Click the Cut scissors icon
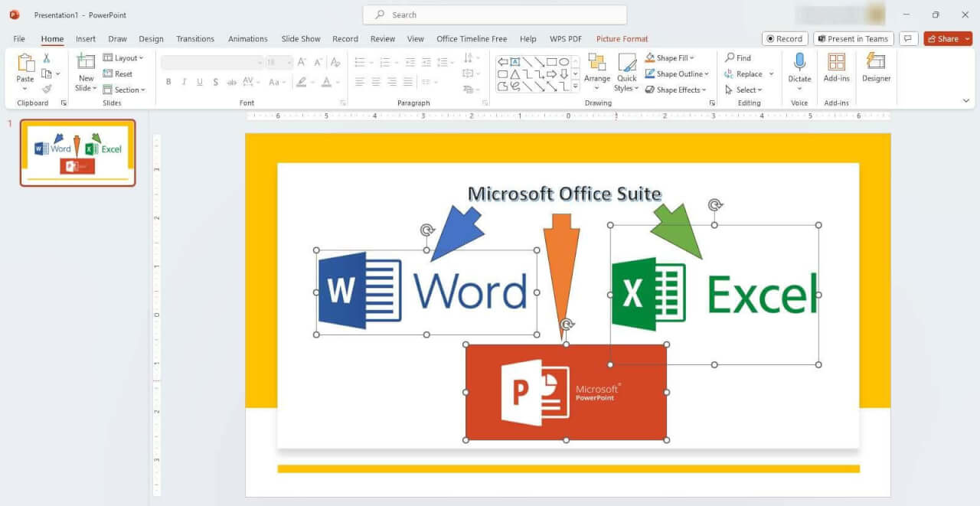 click(x=47, y=58)
